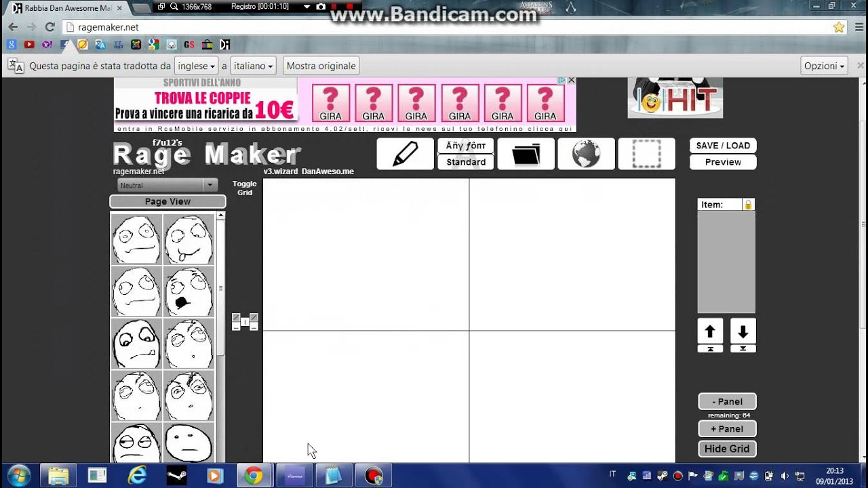Open the DanAwesome bookmark icon
The width and height of the screenshot is (868, 488).
pos(225,45)
